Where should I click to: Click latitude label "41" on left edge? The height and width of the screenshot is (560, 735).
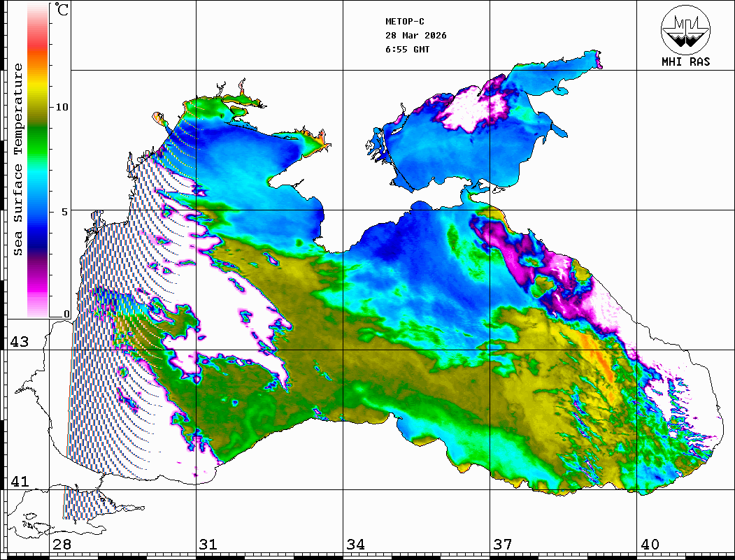coord(19,481)
